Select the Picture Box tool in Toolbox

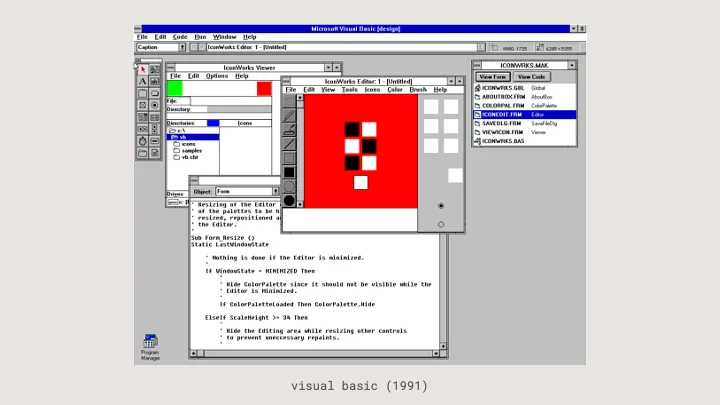[155, 69]
